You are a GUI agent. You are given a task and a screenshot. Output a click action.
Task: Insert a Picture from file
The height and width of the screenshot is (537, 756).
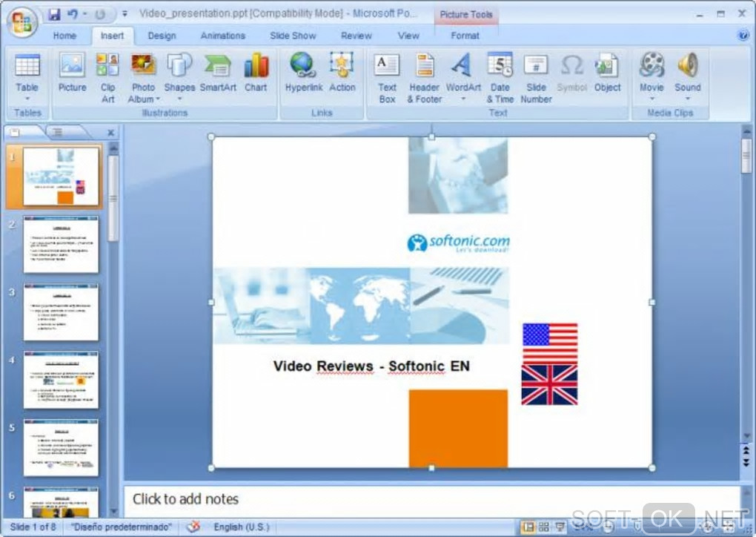[x=73, y=73]
